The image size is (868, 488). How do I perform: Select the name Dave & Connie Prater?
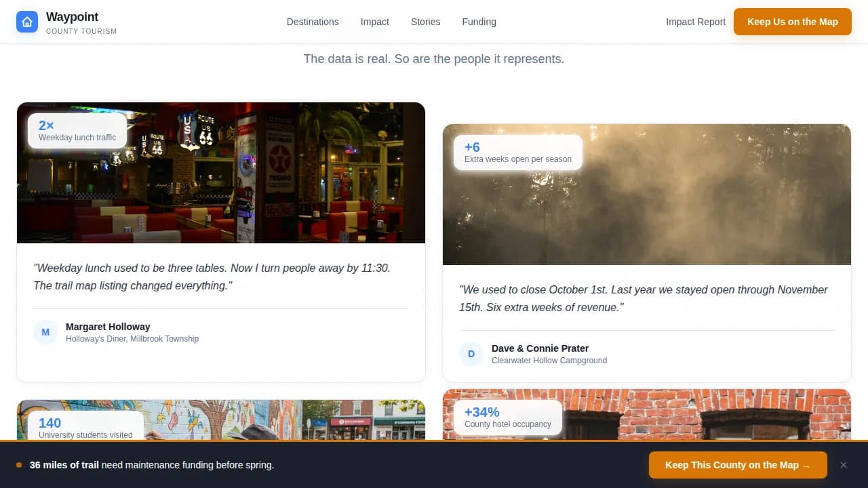coord(540,348)
